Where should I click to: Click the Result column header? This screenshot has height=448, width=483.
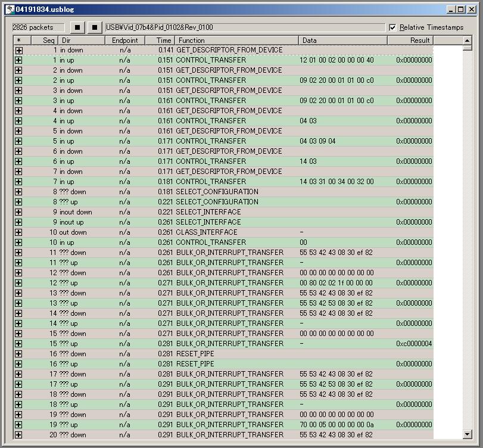(410, 41)
